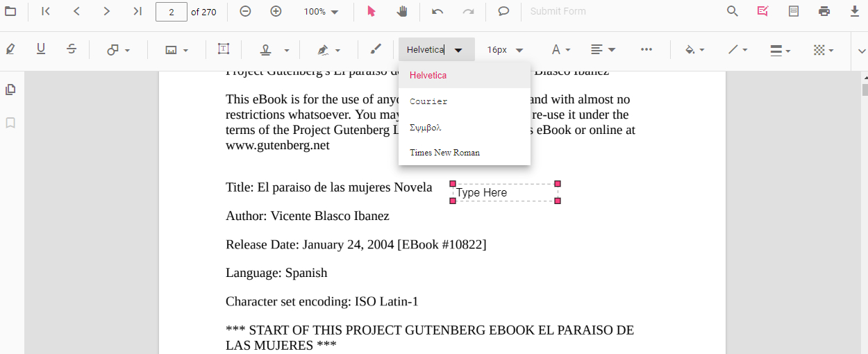Go to the first page
Viewport: 868px width, 354px height.
pyautogui.click(x=46, y=11)
